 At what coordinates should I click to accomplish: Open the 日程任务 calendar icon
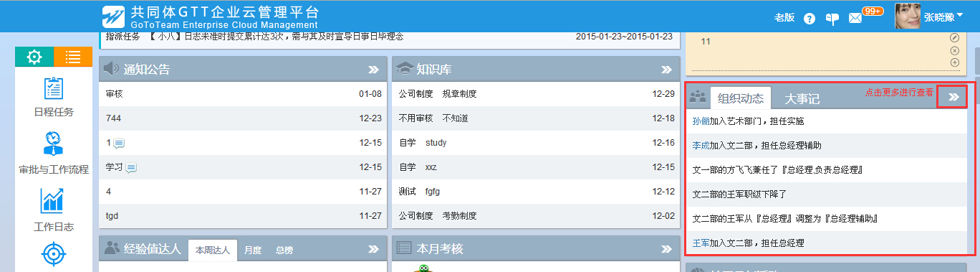[54, 89]
